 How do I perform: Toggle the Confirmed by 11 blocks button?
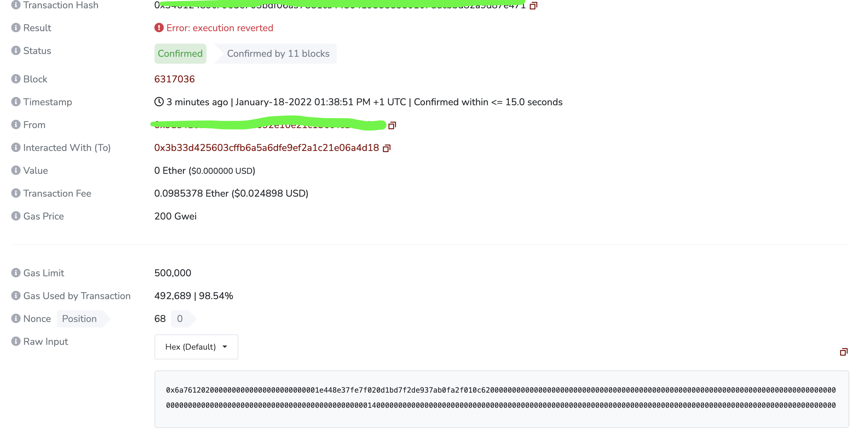pos(277,54)
